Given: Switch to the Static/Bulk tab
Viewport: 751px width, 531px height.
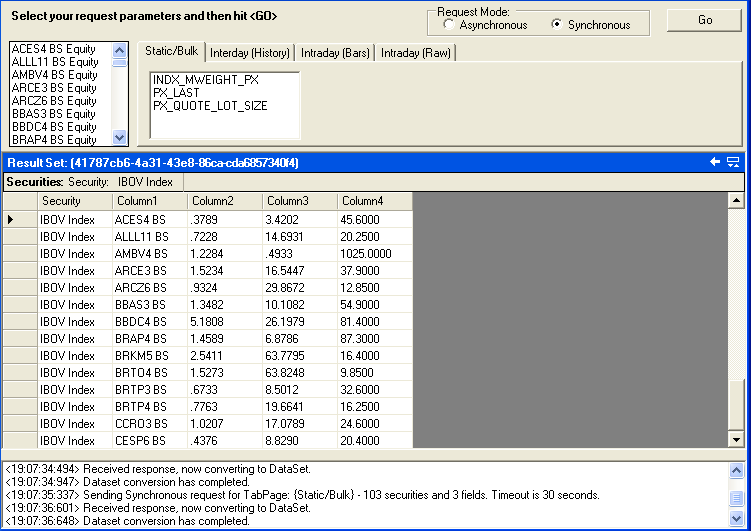Looking at the screenshot, I should [x=171, y=51].
